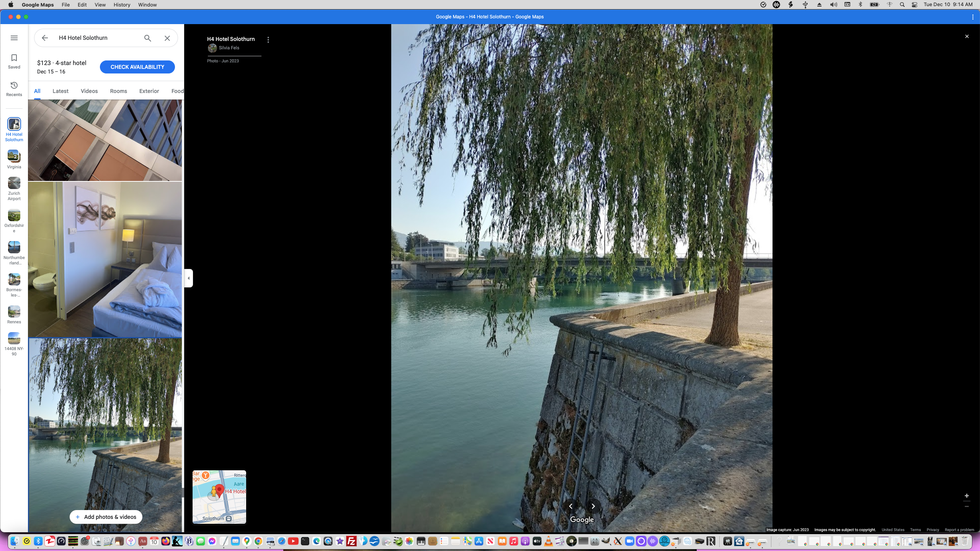980x551 pixels.
Task: Zoom into the photo with plus
Action: pos(967,496)
